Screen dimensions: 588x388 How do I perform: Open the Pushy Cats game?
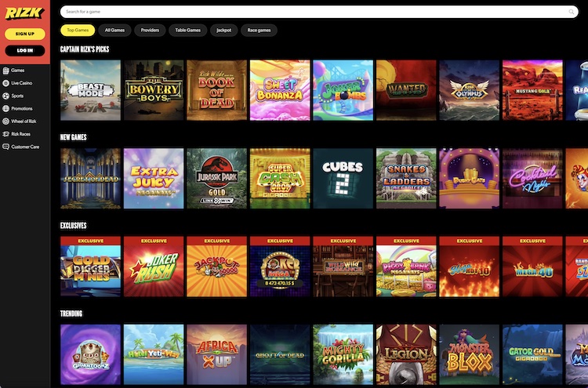470,179
